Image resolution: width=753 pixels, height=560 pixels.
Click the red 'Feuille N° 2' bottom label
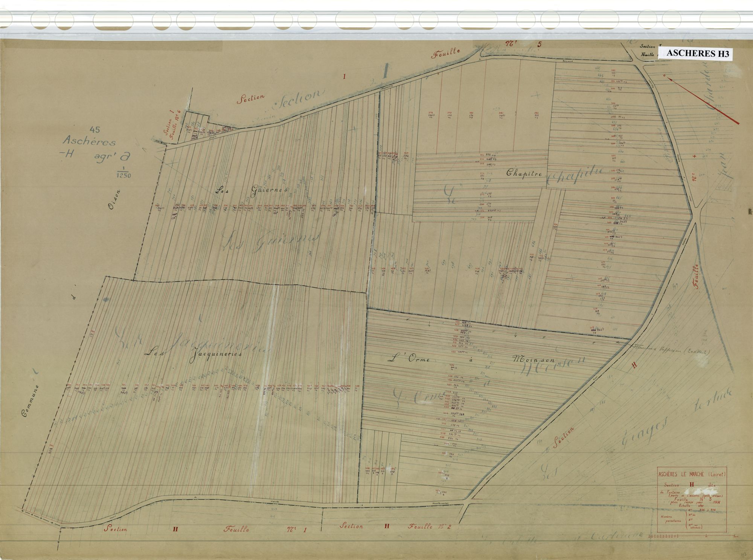click(x=430, y=526)
